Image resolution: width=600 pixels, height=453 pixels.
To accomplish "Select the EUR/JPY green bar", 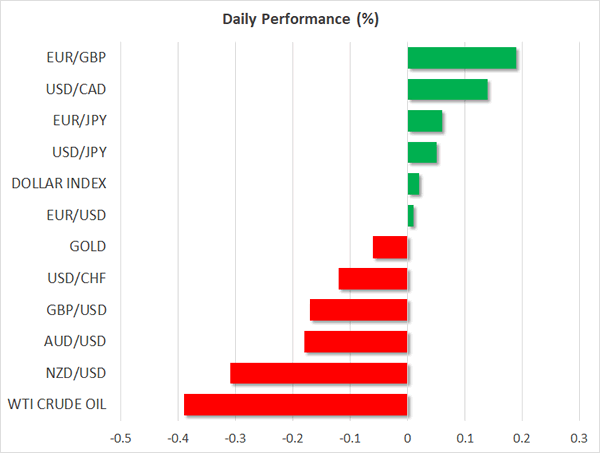I will click(425, 121).
